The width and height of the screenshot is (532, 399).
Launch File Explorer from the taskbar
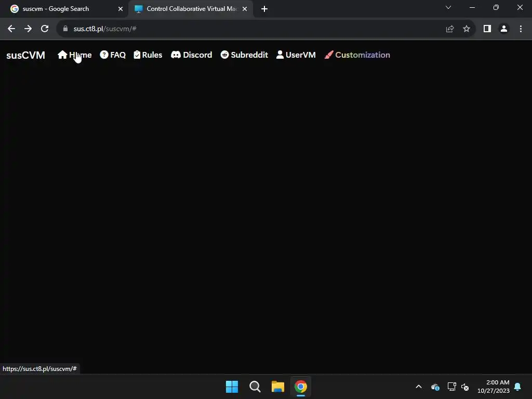pos(278,387)
